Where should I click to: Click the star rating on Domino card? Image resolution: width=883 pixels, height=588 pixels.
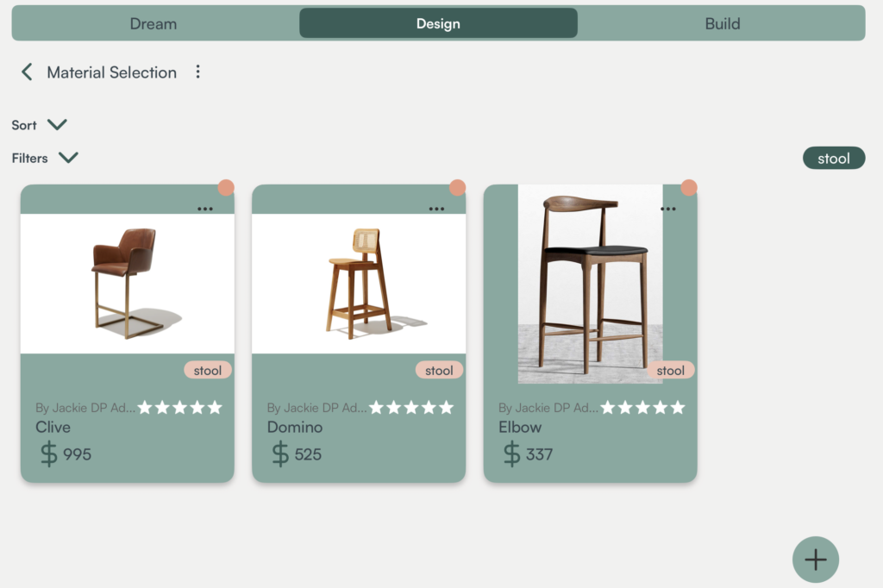410,407
